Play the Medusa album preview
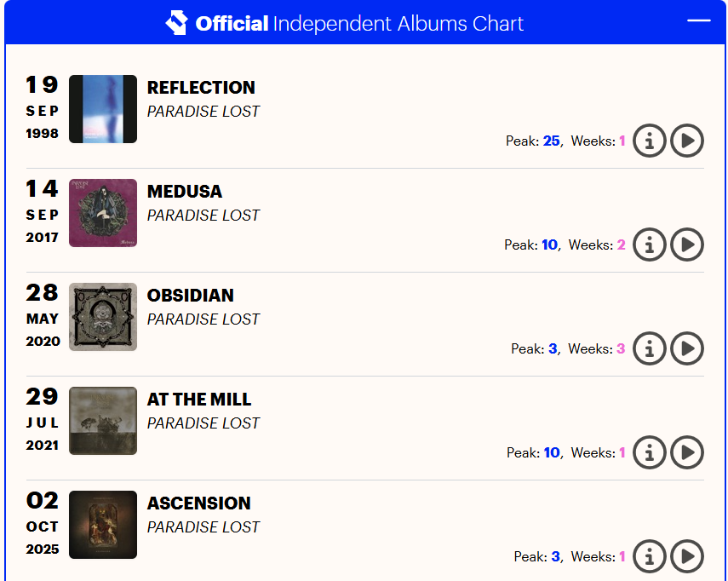This screenshot has height=581, width=728. tap(687, 244)
